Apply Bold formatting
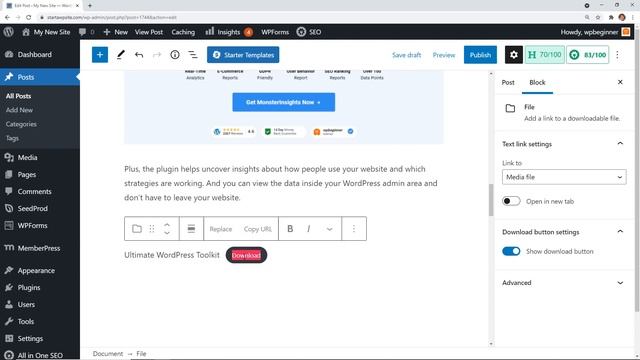Screen dimensions: 640x360 (x=290, y=229)
